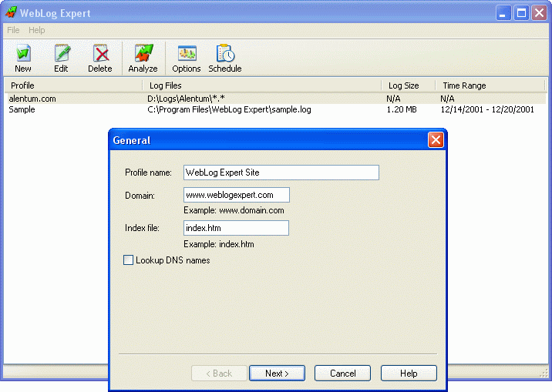Click into the Index file input field
The image size is (552, 392).
(x=236, y=228)
